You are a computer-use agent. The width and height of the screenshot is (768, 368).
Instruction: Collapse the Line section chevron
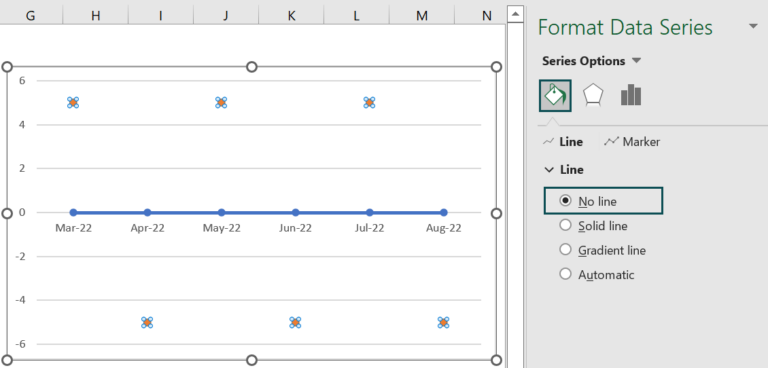pos(549,170)
